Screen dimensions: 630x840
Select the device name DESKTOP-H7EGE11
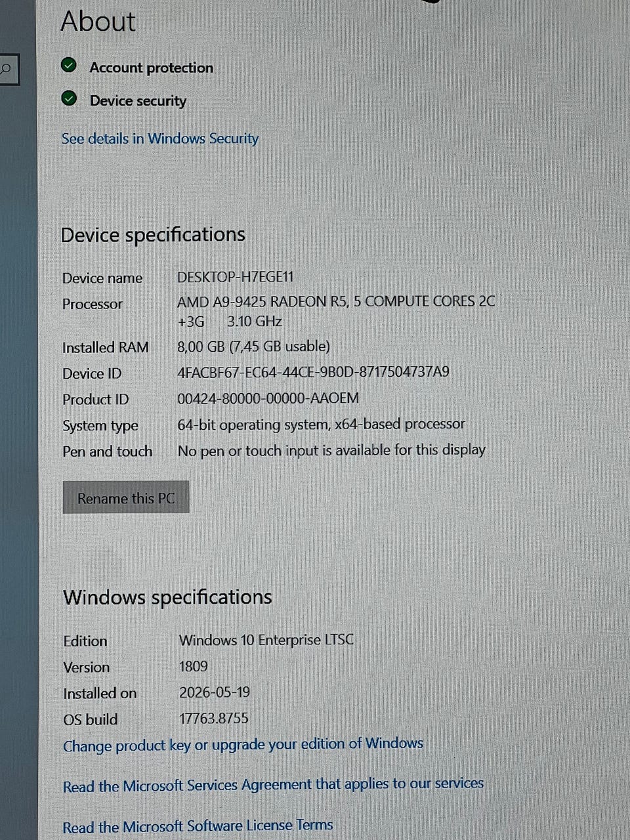click(x=236, y=277)
